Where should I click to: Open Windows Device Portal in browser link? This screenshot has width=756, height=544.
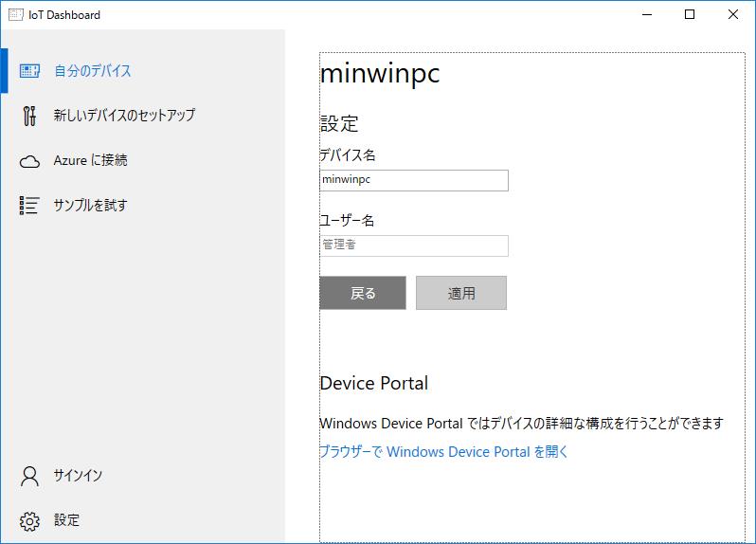(x=443, y=452)
